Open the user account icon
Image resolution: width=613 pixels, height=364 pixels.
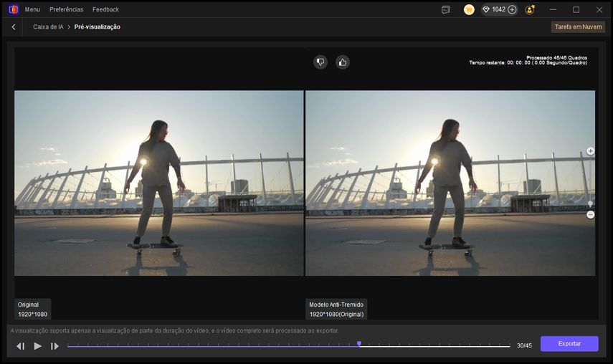point(530,10)
